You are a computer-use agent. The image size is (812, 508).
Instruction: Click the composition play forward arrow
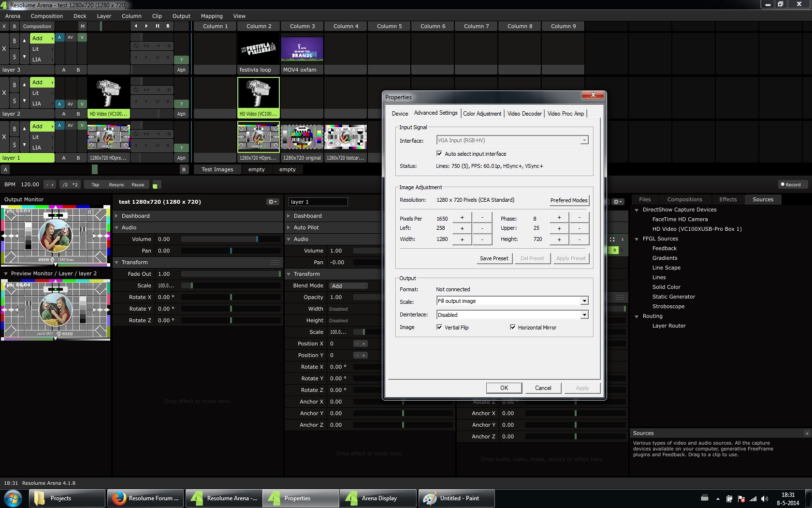[x=146, y=26]
